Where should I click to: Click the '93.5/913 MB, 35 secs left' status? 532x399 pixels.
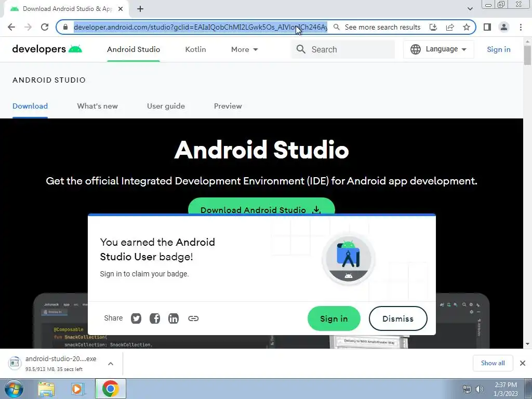[x=54, y=369]
